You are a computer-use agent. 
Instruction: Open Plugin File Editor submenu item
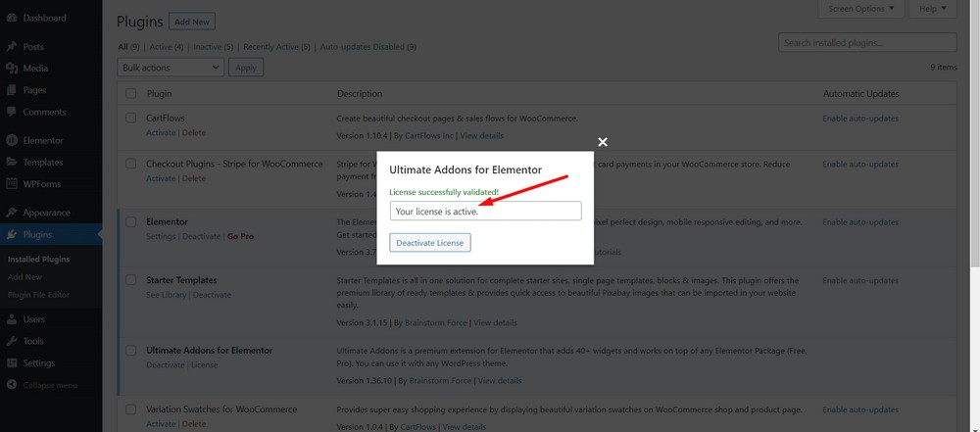(39, 295)
